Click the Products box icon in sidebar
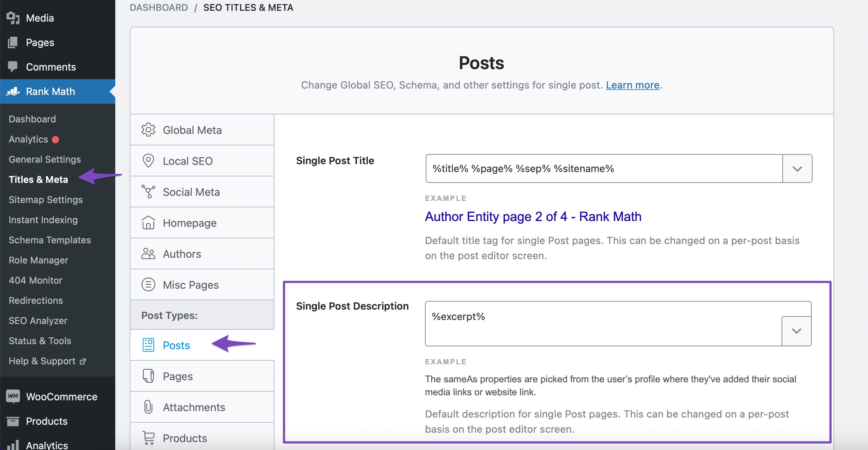This screenshot has width=868, height=450. click(13, 421)
